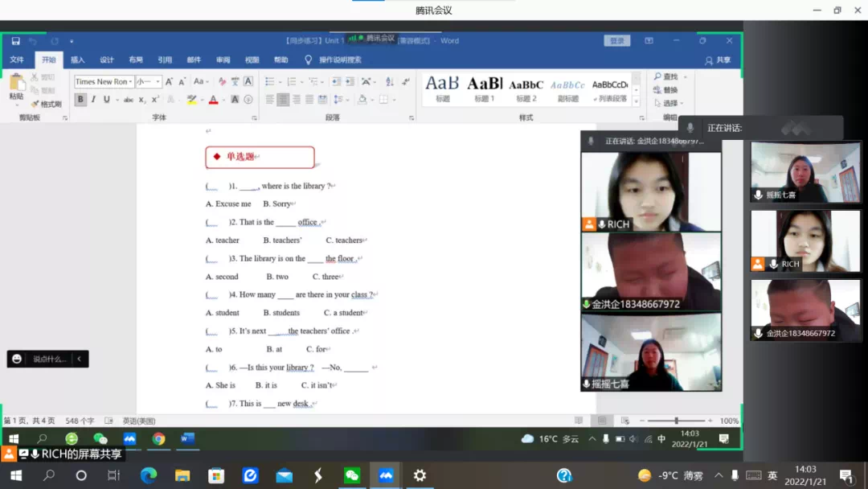Clear all formatting with the eraser icon
Screen dimensions: 868x489
coord(222,81)
